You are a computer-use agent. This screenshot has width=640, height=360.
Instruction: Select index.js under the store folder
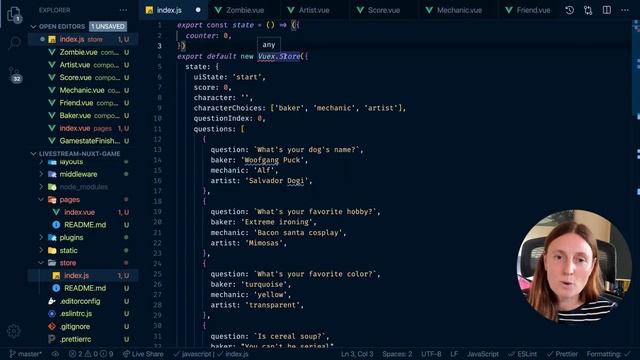[x=83, y=276]
